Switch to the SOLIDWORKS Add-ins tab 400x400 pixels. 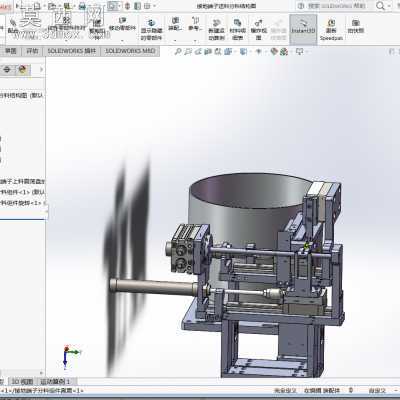[71, 51]
